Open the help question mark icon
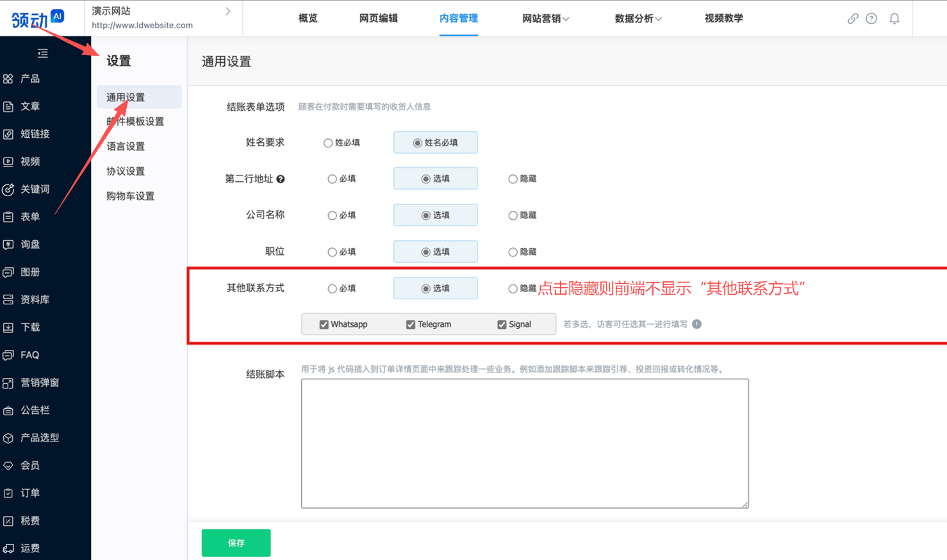947x560 pixels. coord(871,19)
